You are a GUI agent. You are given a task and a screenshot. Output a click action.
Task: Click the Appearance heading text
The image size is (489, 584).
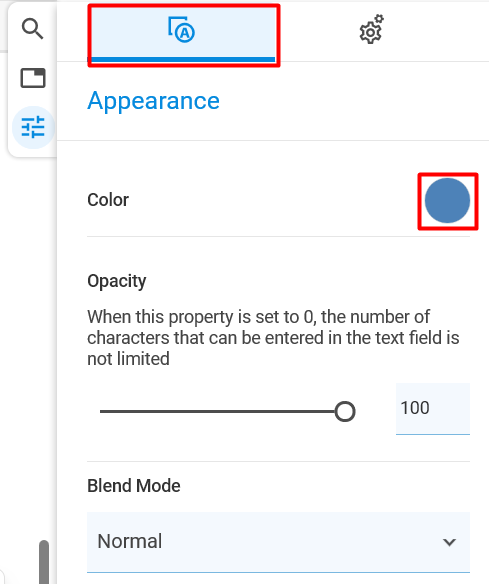(x=153, y=101)
